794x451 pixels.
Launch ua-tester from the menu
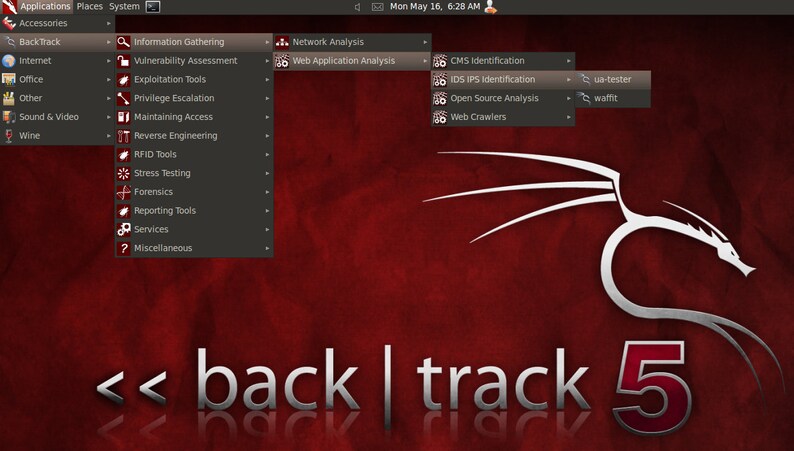point(613,79)
